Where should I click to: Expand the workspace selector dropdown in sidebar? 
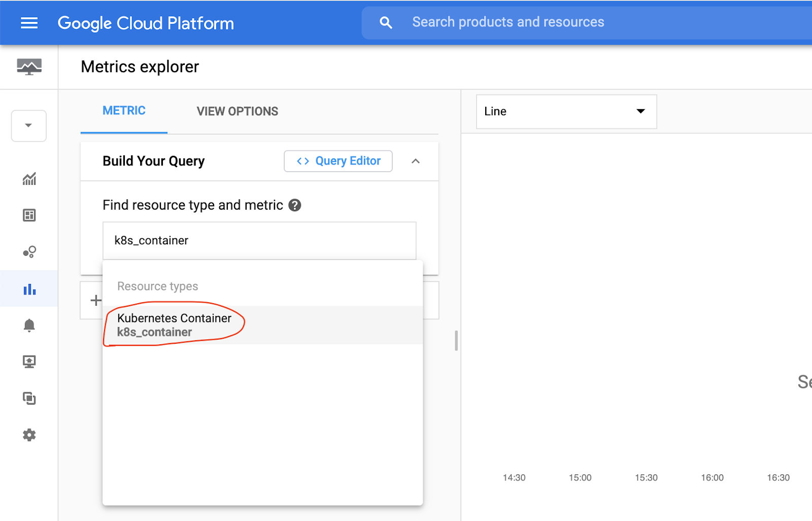click(x=29, y=125)
